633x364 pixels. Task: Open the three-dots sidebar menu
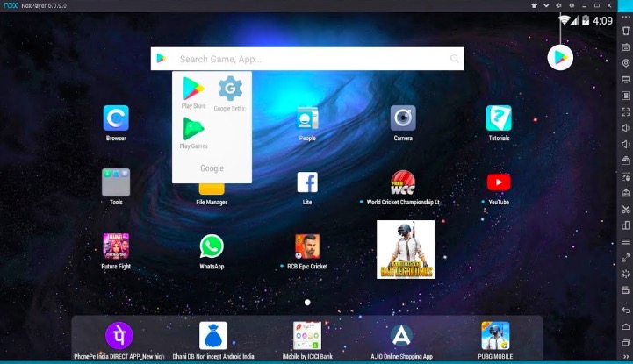point(626,18)
